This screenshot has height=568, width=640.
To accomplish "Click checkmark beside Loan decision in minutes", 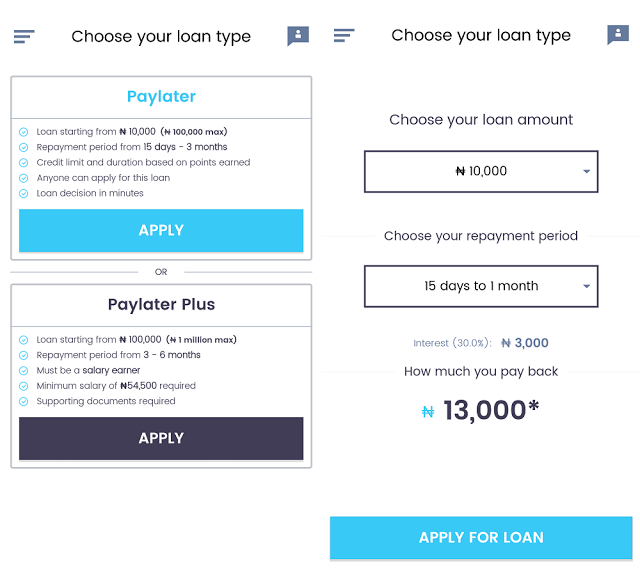I will click(24, 193).
